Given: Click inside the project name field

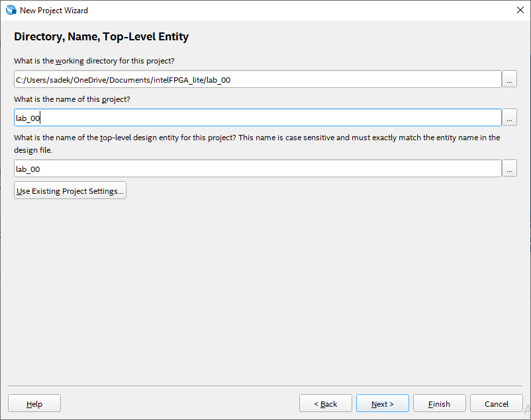Looking at the screenshot, I should [257, 118].
